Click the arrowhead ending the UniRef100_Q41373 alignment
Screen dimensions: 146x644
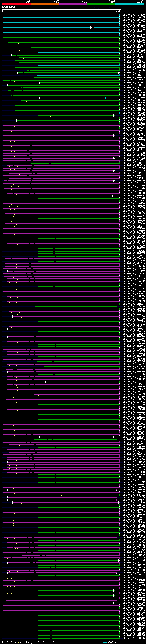114,158
